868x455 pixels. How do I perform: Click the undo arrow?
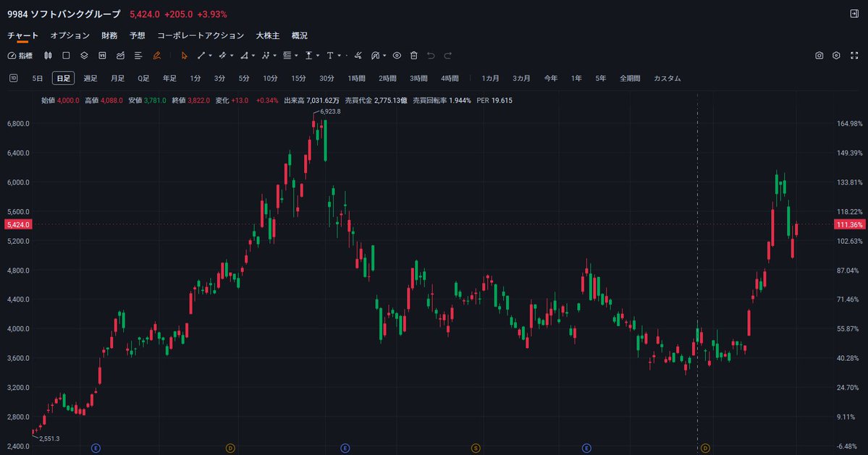coord(431,55)
